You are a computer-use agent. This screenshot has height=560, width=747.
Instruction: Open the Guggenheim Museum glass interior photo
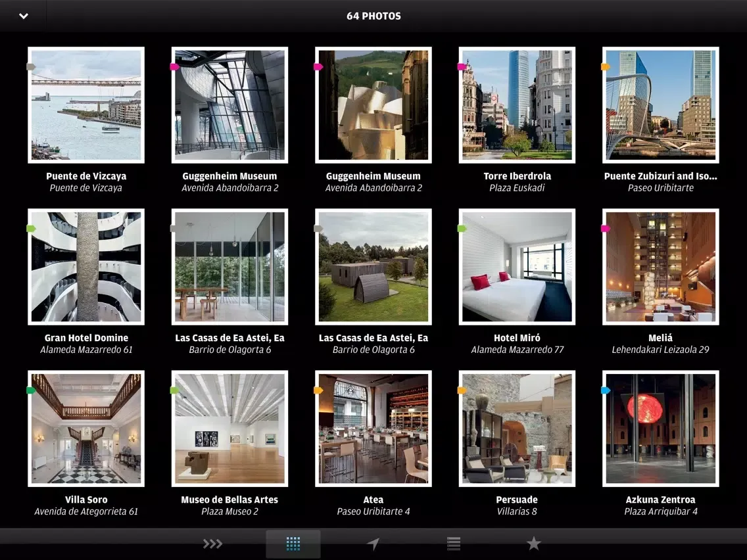(229, 105)
